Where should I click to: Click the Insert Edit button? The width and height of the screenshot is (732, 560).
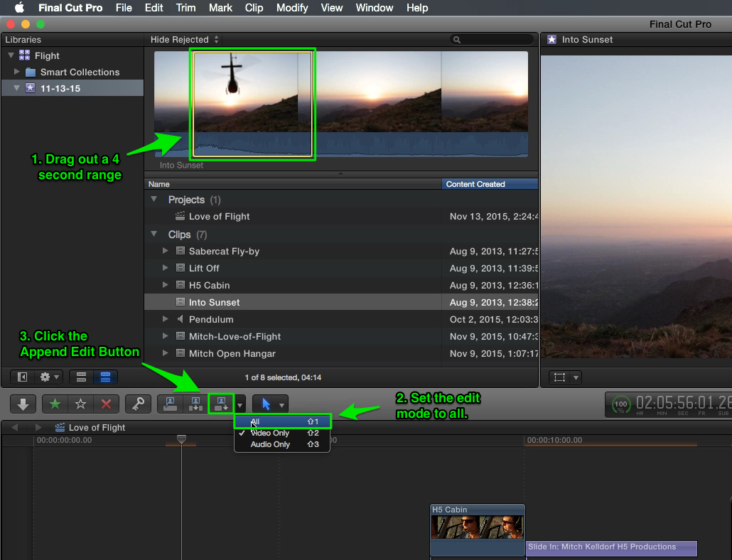pyautogui.click(x=195, y=404)
